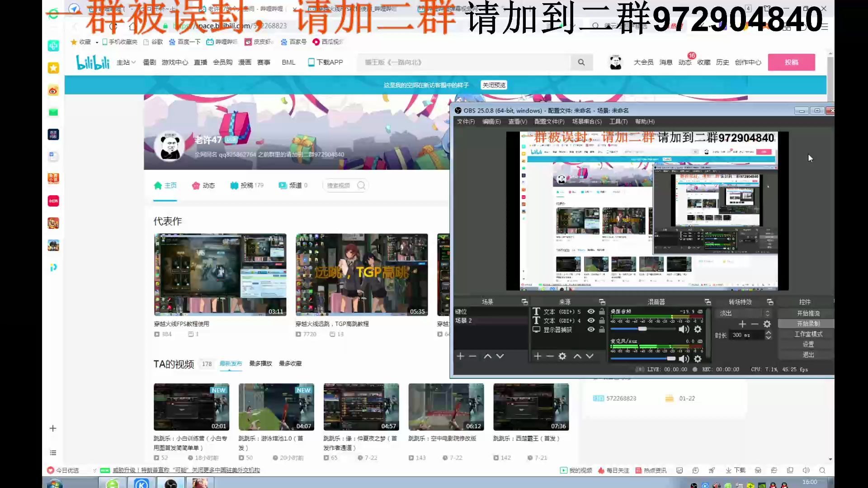
Task: Move source up in OBS sources
Action: (x=577, y=356)
